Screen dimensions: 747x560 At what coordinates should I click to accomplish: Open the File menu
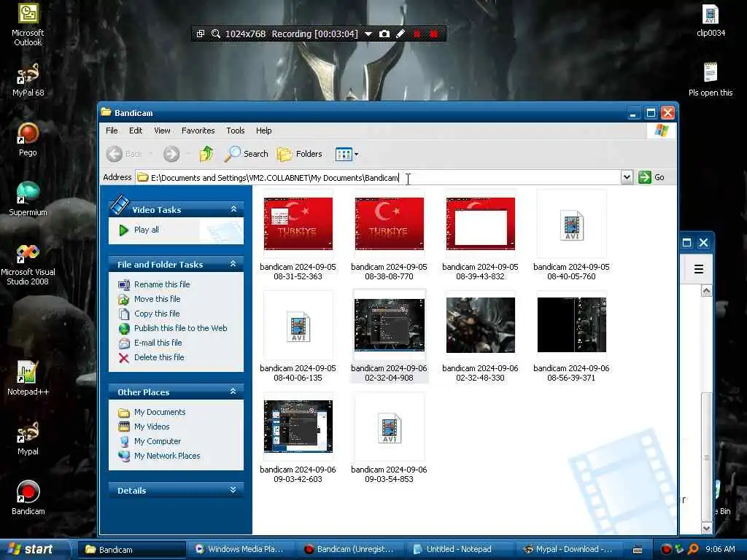(x=112, y=131)
